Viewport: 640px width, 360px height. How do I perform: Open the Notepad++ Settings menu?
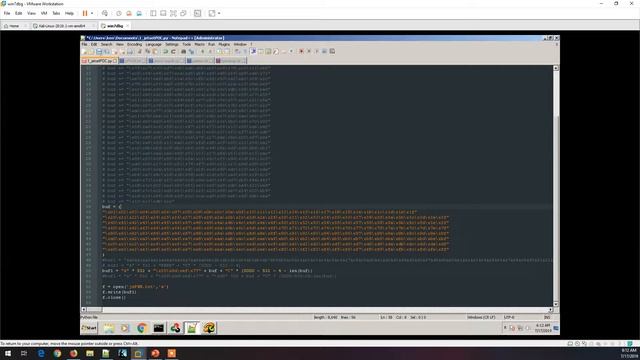(x=172, y=44)
